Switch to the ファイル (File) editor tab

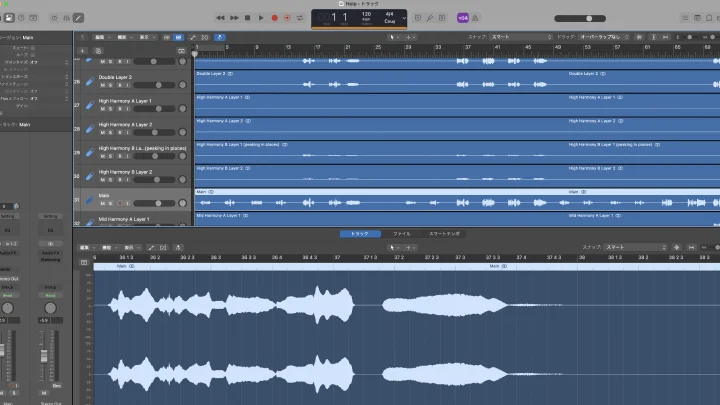pos(401,234)
